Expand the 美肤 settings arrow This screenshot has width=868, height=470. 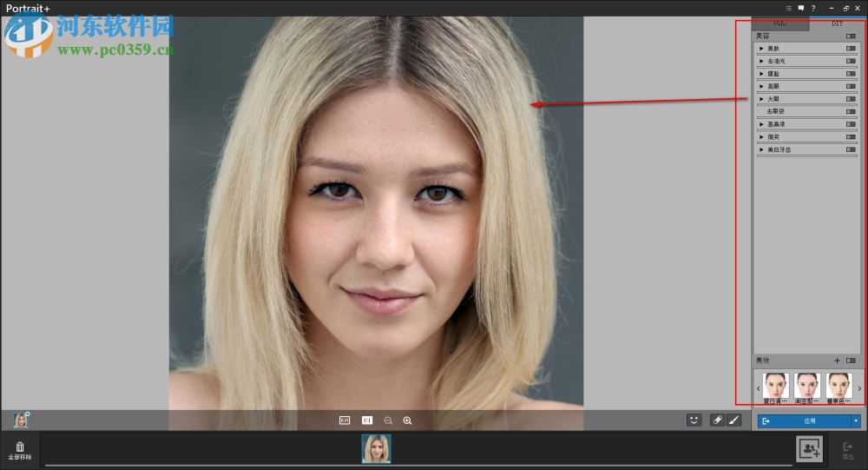tap(762, 49)
